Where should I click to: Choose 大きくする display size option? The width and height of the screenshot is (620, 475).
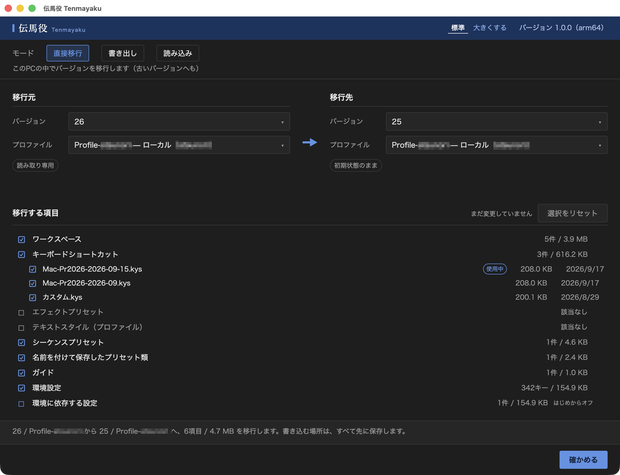[490, 28]
